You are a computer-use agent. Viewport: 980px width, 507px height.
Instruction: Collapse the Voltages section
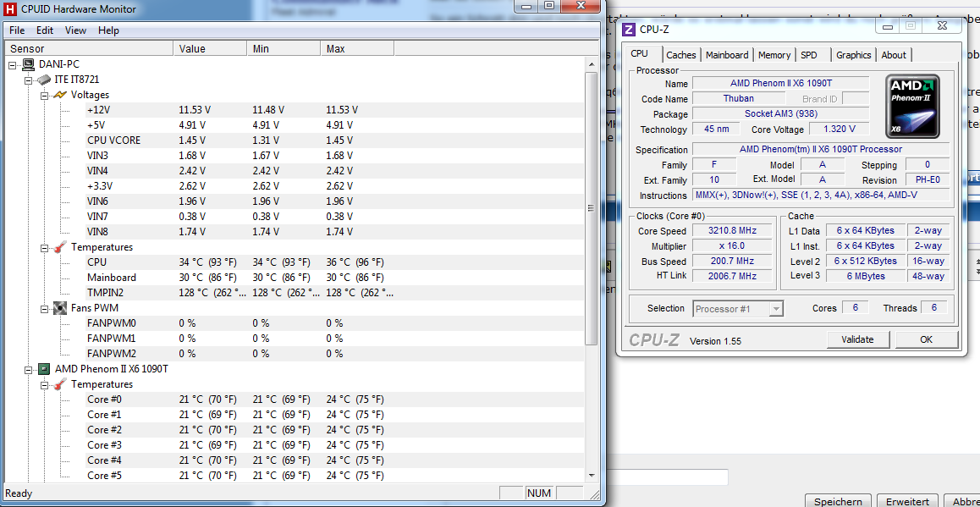click(44, 95)
